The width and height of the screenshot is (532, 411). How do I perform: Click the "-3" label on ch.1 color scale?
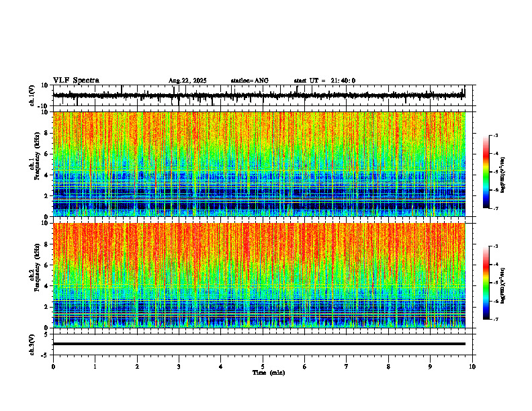tap(496, 135)
